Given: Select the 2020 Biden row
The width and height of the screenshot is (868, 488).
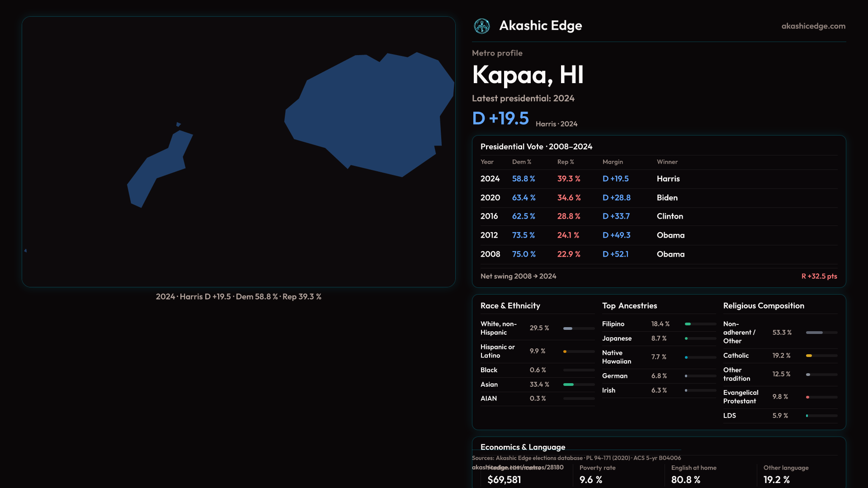Looking at the screenshot, I should pyautogui.click(x=658, y=198).
